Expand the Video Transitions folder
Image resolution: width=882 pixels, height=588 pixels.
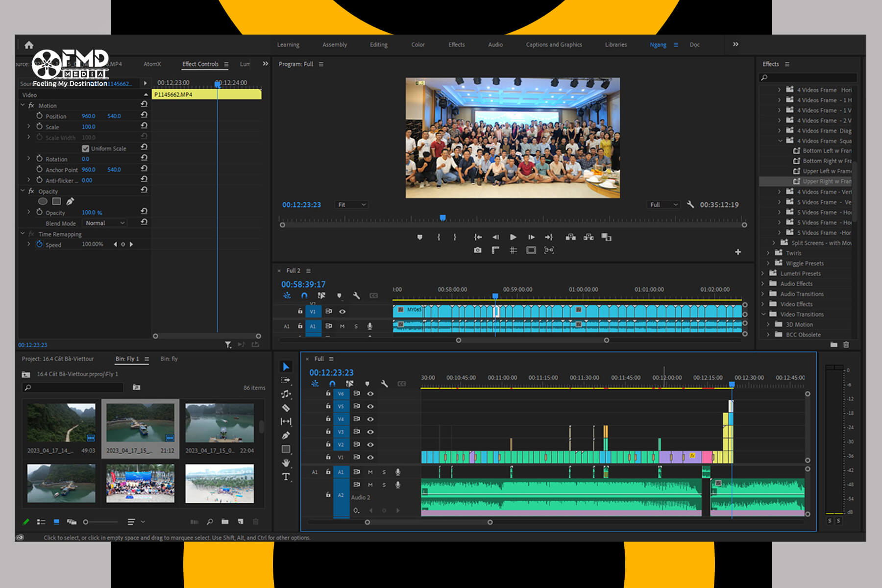pos(763,314)
